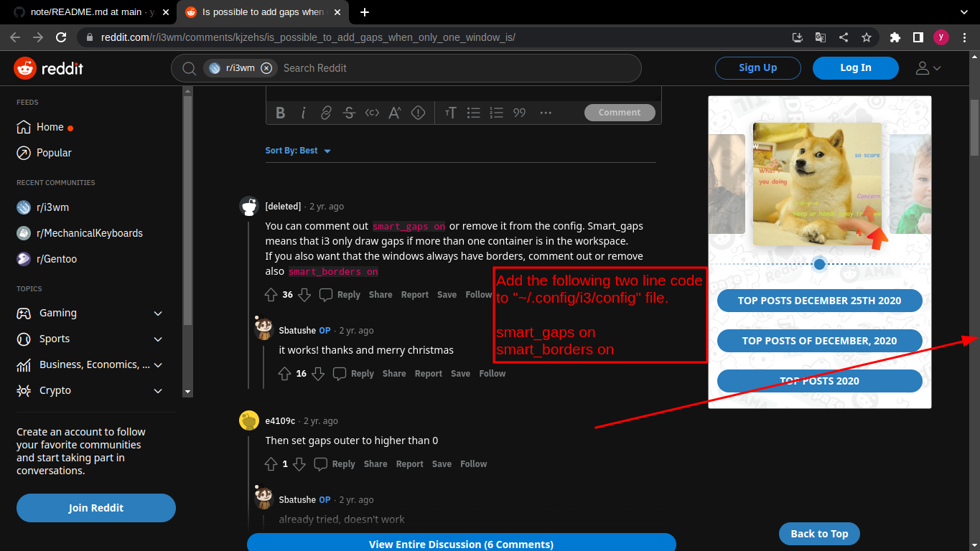Open Chrome tab search chevron

(x=963, y=12)
